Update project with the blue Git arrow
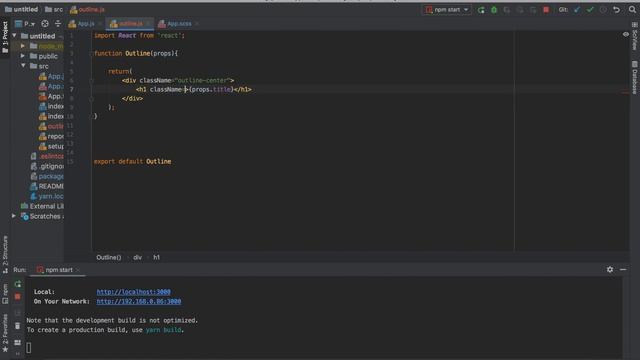Viewport: 640px width, 360px height. [577, 10]
